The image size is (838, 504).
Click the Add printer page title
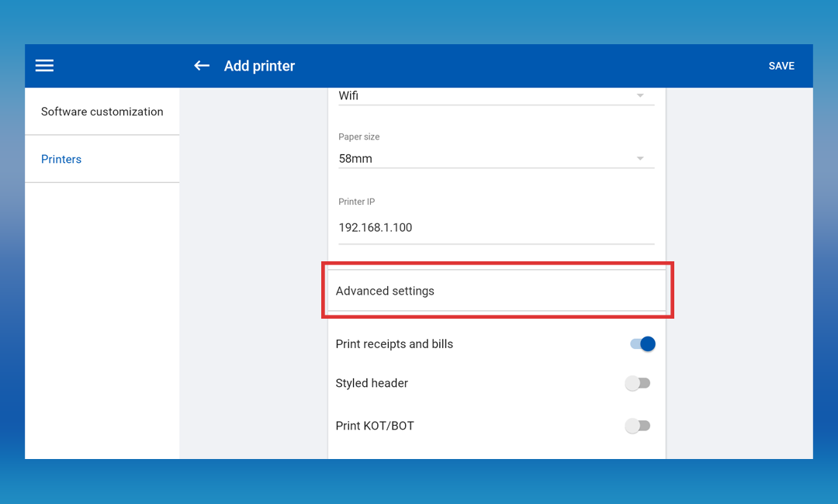259,66
